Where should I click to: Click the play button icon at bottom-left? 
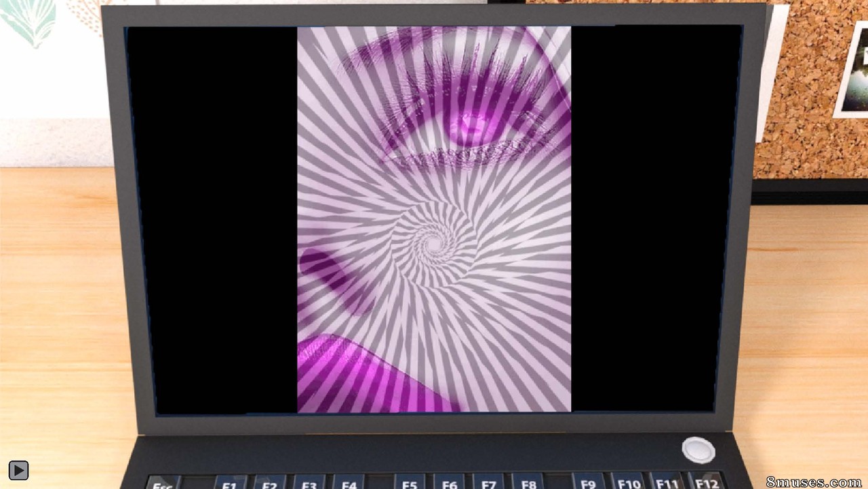18,470
